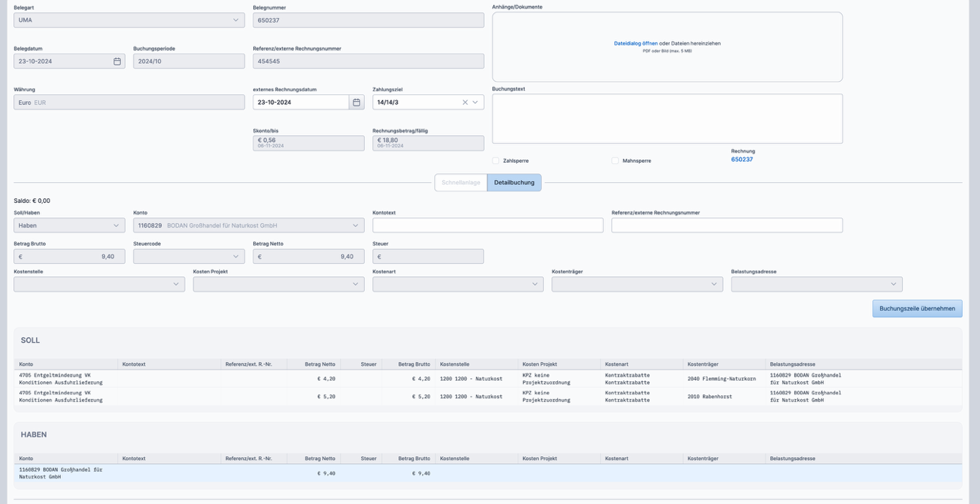Clear the Zahlungsziel selection with X icon

(465, 102)
